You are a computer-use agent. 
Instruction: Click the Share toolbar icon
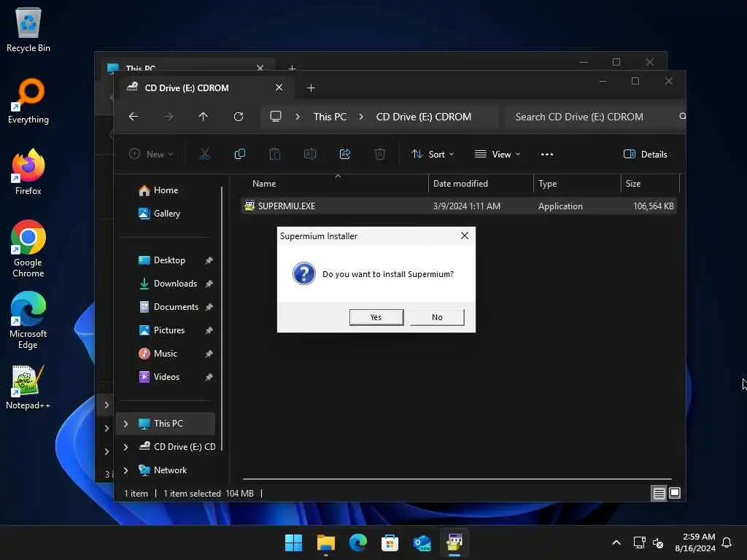tap(345, 155)
